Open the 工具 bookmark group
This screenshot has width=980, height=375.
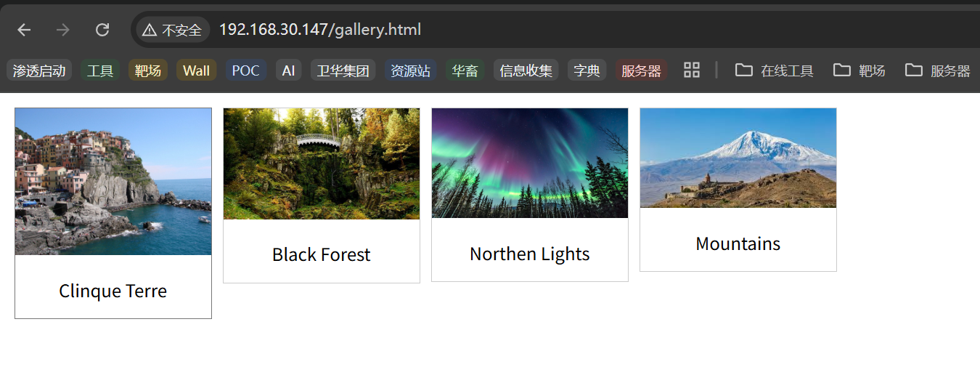tap(100, 70)
